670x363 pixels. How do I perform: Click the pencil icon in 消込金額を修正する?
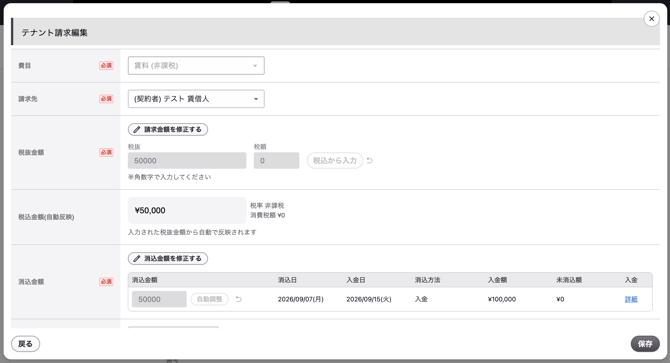point(137,258)
